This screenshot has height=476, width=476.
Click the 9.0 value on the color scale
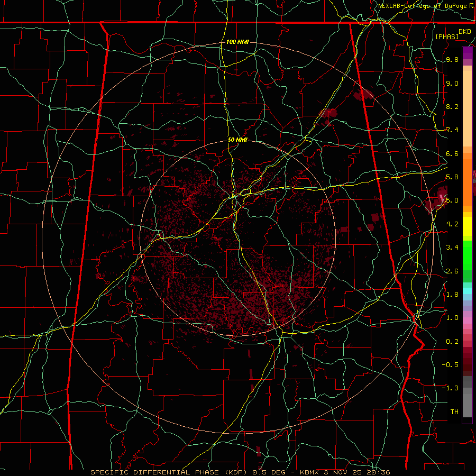pyautogui.click(x=452, y=83)
